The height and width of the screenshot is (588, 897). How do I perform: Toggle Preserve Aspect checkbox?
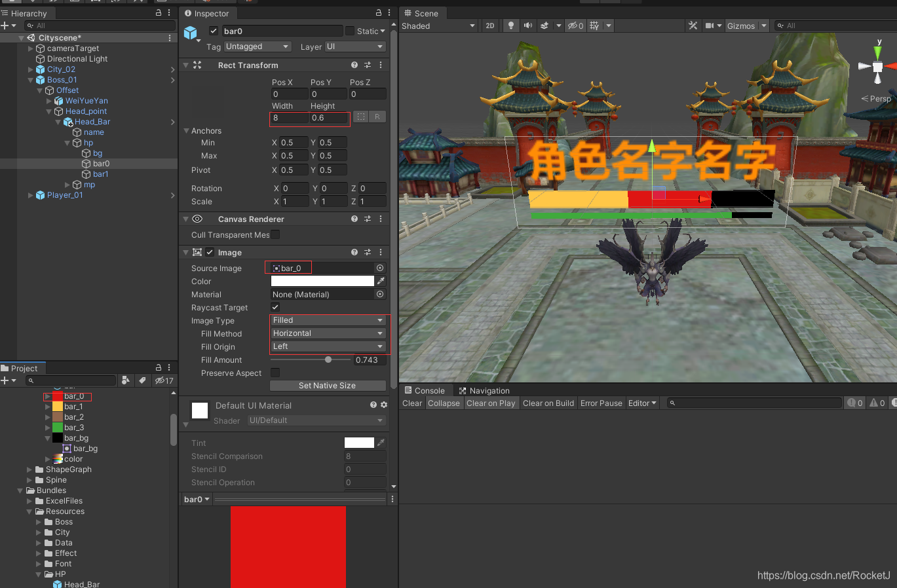click(275, 373)
